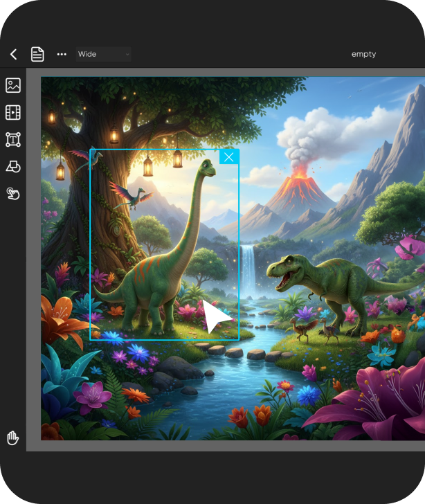Activate the pan hand tool at bottom

(13, 438)
